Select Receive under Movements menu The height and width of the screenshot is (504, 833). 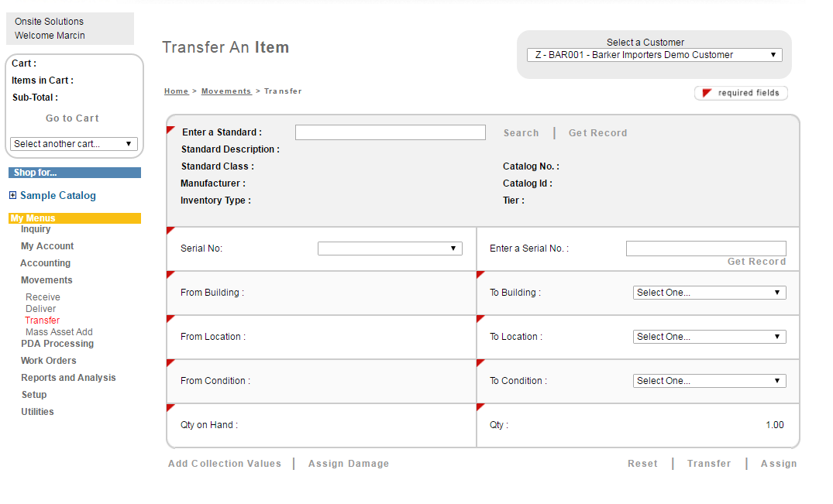pos(43,297)
